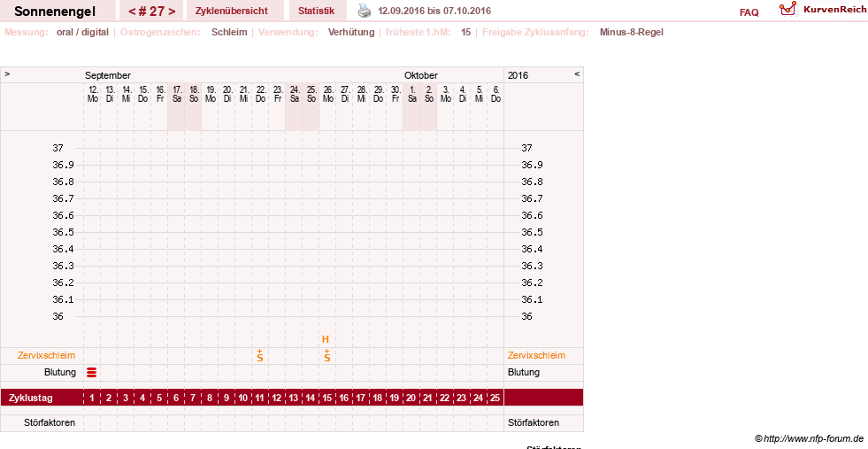Click the Zyklustag row label
The image size is (868, 449).
click(x=30, y=398)
